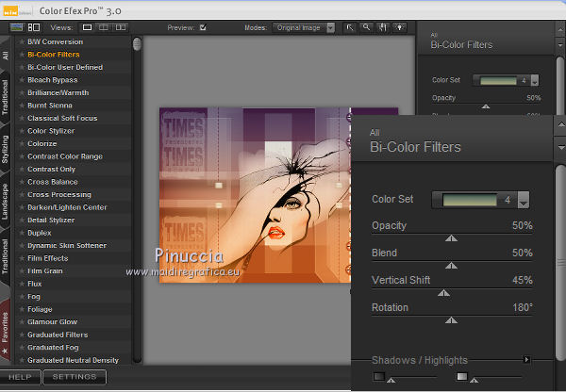Star Colorize as a favorite

point(22,143)
